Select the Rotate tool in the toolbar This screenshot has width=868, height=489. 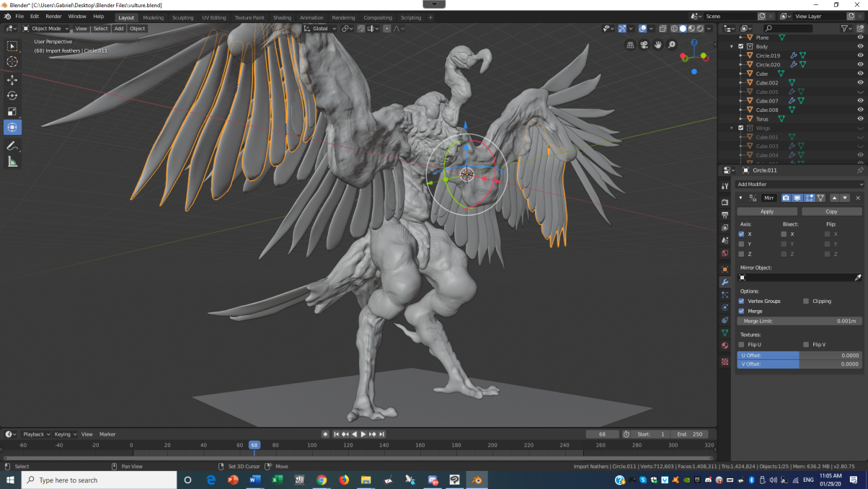pos(12,95)
